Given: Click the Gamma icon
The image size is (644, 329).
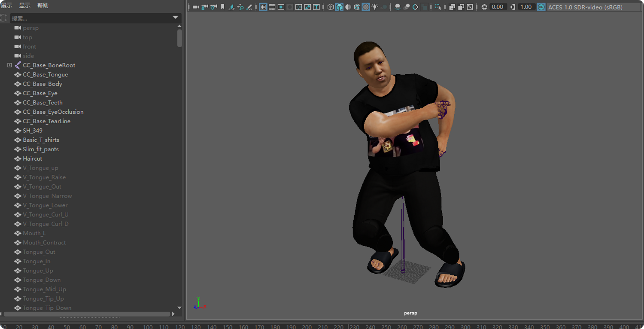Looking at the screenshot, I should click(x=513, y=7).
